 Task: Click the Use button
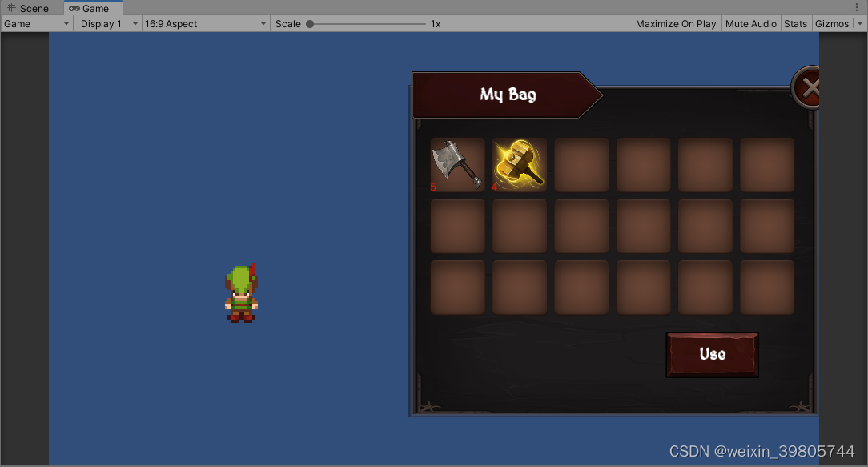point(712,355)
